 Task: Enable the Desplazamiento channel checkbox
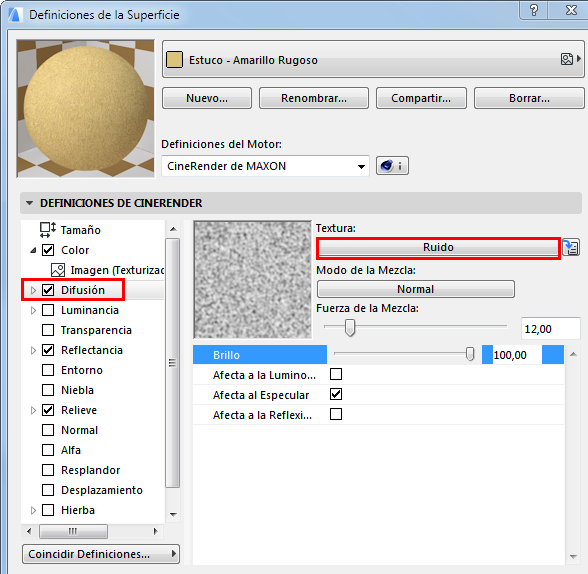pyautogui.click(x=48, y=490)
